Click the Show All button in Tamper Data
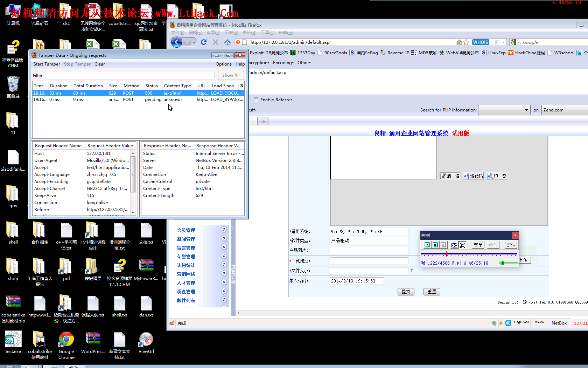 [231, 75]
